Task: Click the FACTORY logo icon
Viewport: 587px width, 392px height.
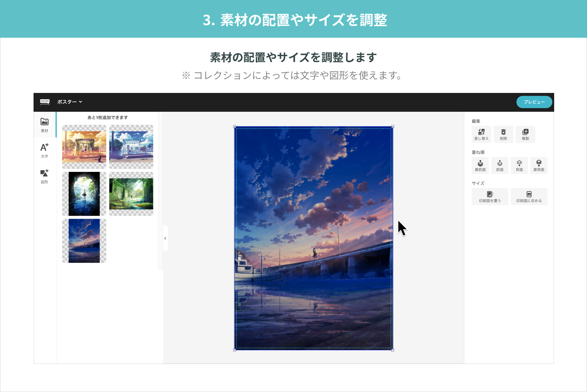Action: coord(45,102)
